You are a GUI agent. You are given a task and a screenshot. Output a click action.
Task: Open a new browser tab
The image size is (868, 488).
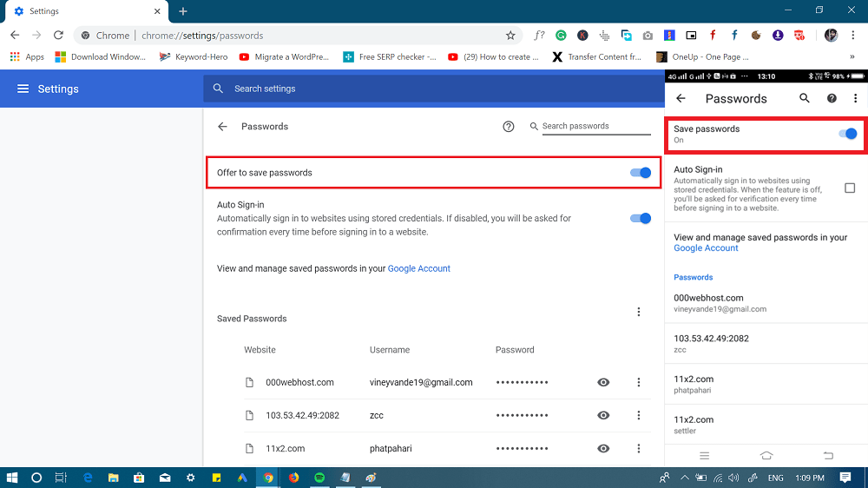pos(183,11)
